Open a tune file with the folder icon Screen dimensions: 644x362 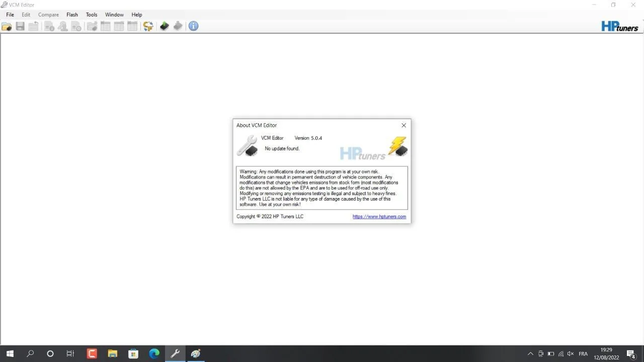tap(7, 26)
